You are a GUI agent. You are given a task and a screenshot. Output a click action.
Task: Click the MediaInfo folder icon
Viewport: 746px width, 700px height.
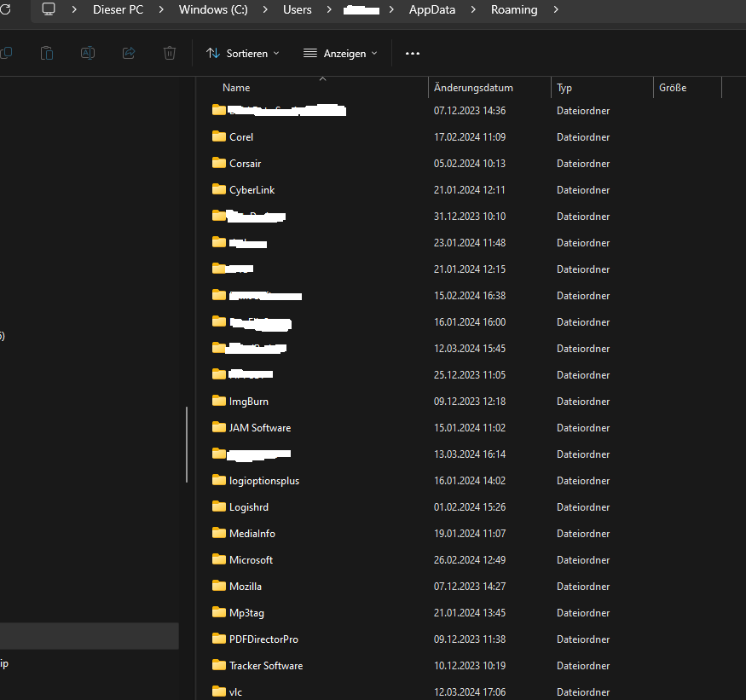coord(219,533)
